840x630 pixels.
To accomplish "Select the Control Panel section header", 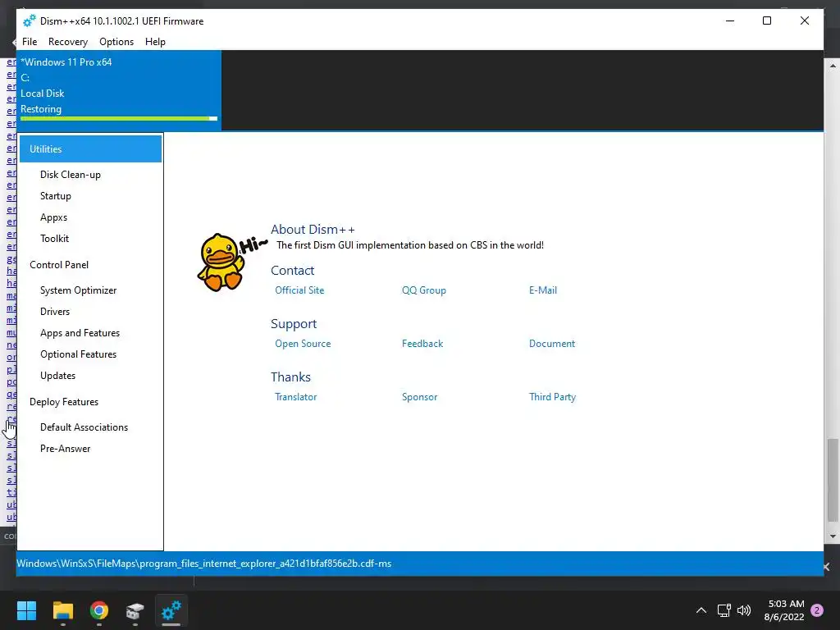I will pos(59,265).
